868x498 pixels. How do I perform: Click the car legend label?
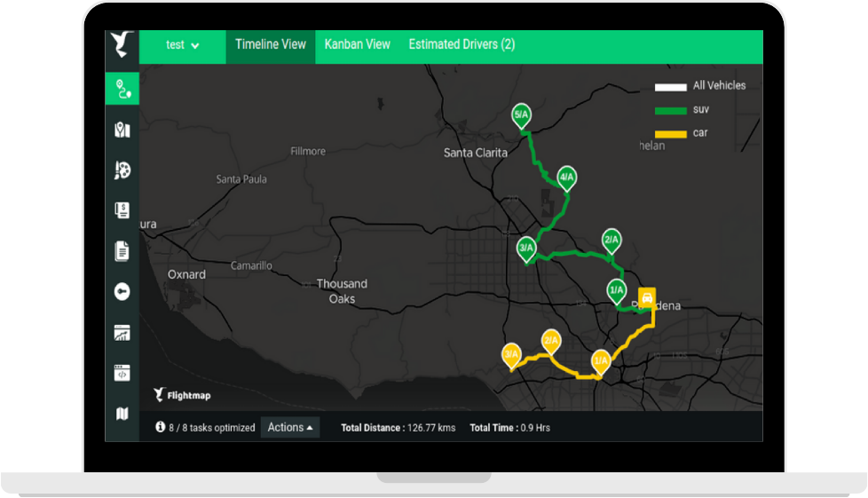click(700, 133)
